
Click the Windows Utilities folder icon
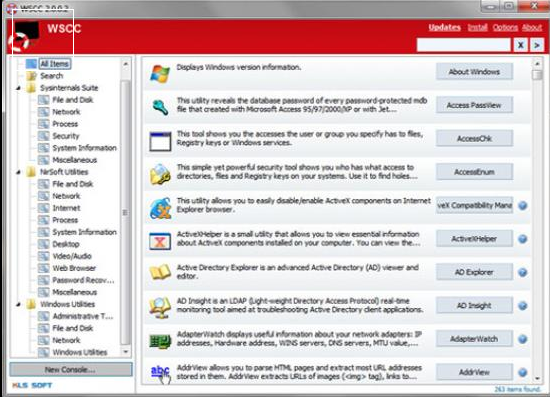click(31, 304)
